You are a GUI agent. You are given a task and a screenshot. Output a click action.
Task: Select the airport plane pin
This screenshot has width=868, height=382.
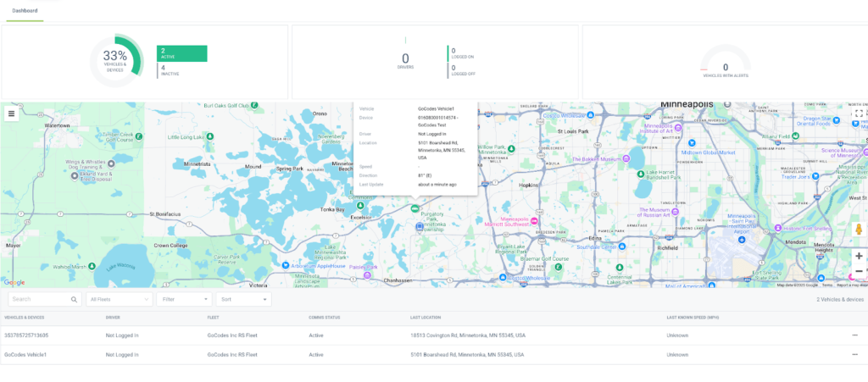coord(742,240)
